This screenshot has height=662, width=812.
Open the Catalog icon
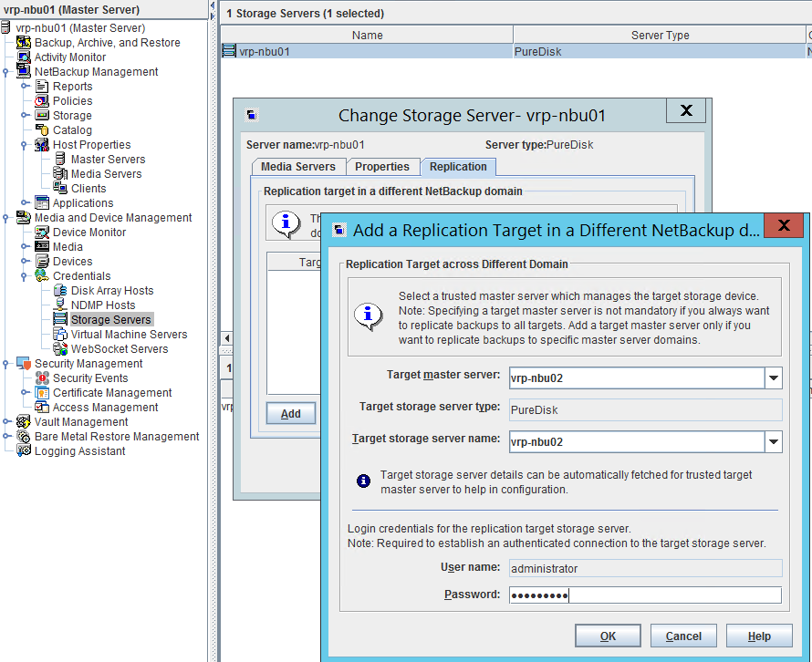[x=42, y=129]
